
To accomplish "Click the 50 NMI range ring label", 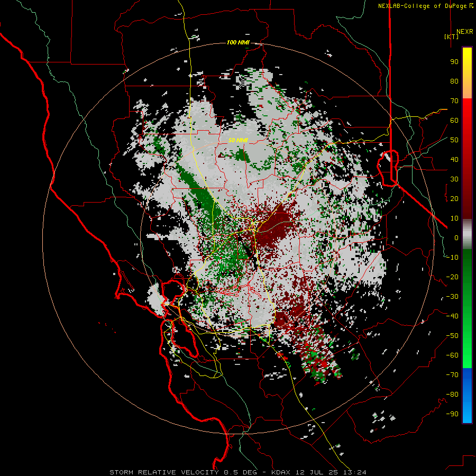I will pos(238,140).
